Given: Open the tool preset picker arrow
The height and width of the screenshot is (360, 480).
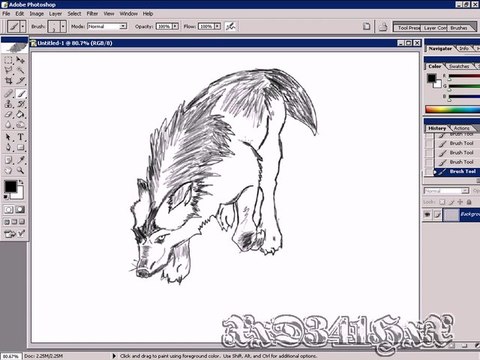Looking at the screenshot, I should click(x=23, y=26).
